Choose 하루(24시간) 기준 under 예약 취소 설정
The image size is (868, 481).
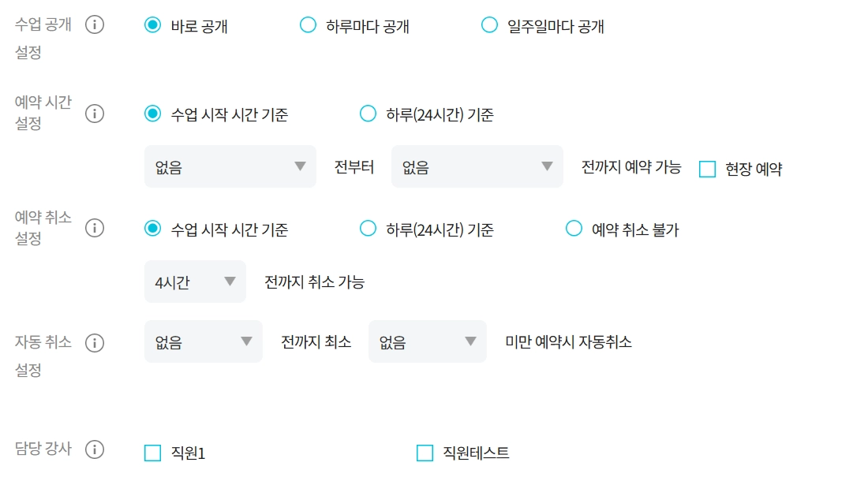[368, 229]
